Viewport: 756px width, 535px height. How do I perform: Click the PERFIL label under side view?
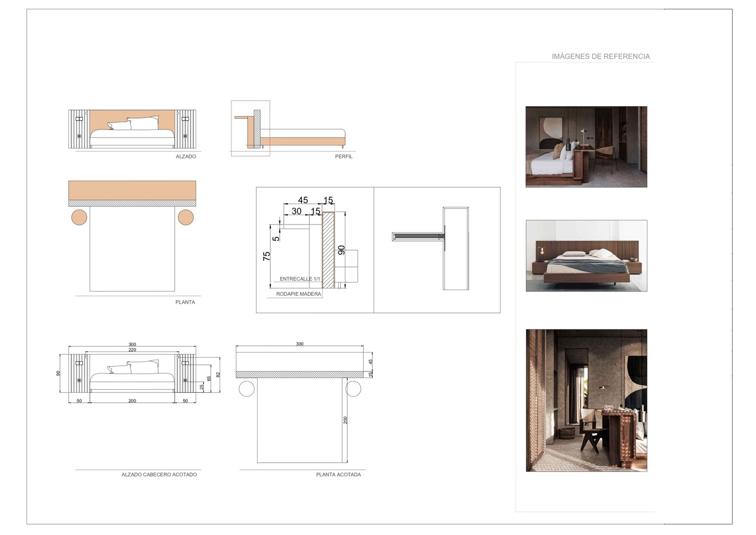(x=344, y=156)
